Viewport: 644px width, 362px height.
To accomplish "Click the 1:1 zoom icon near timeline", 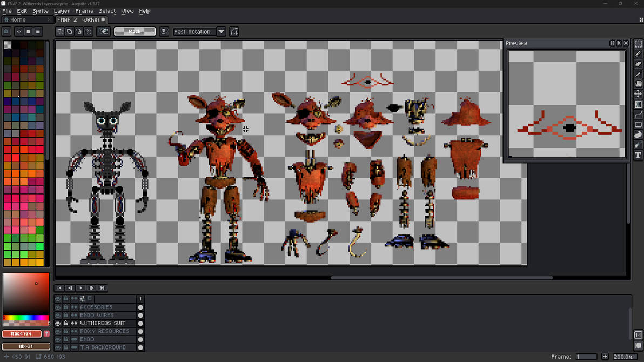I will coord(638,335).
